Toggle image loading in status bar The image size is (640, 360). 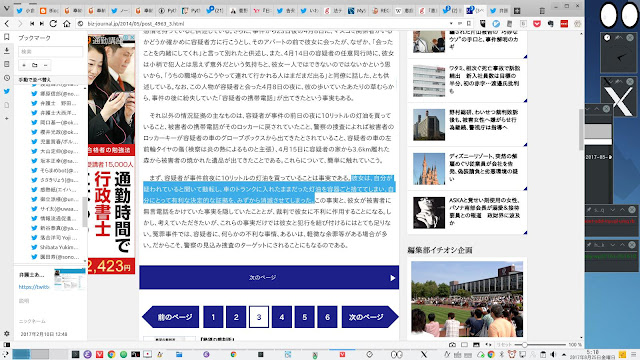476,344
